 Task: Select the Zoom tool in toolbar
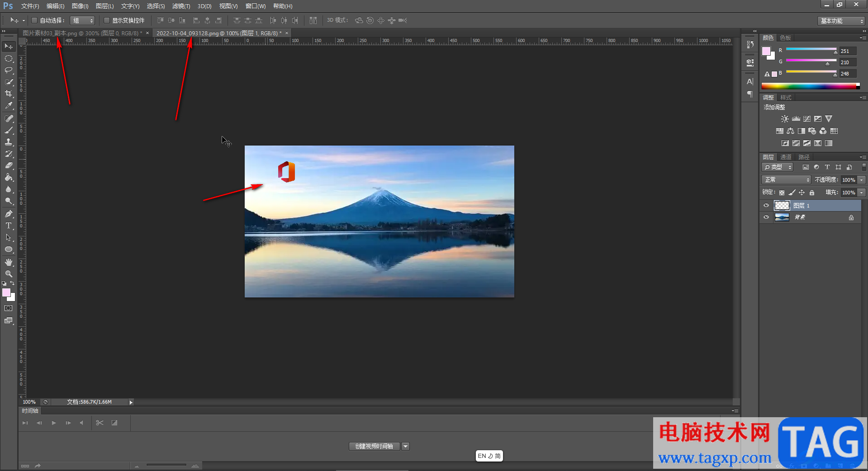click(9, 274)
